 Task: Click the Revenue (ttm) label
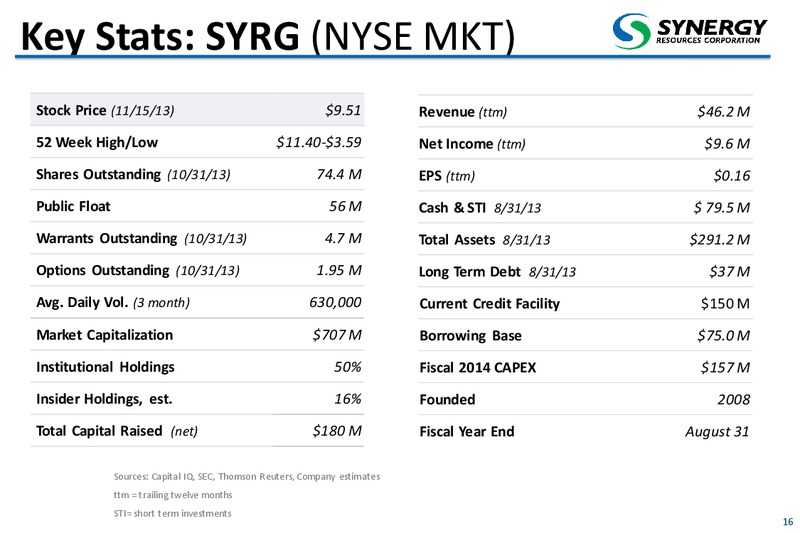tap(463, 112)
